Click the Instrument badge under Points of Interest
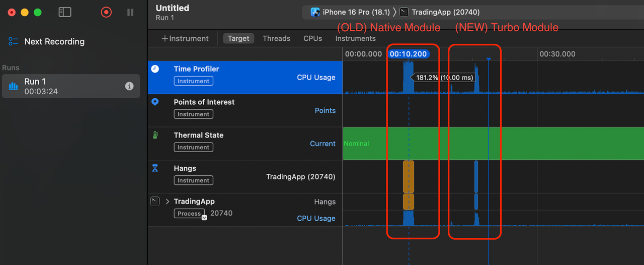The image size is (644, 265). coord(193,114)
